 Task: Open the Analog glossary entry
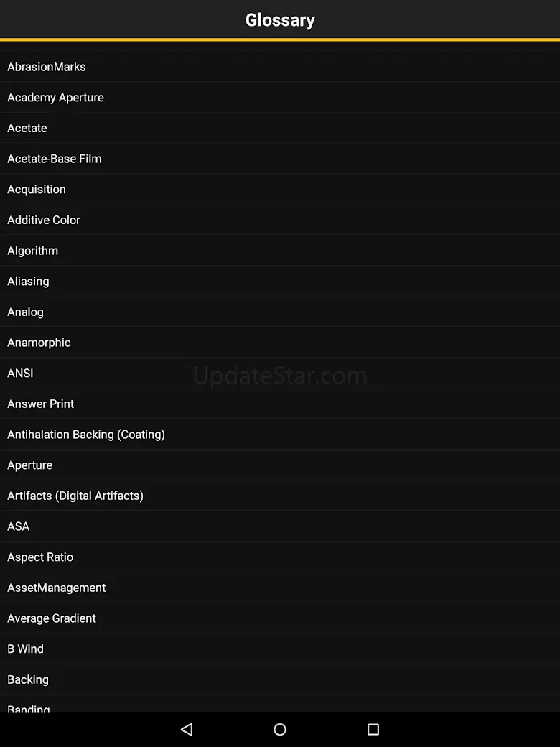click(280, 312)
